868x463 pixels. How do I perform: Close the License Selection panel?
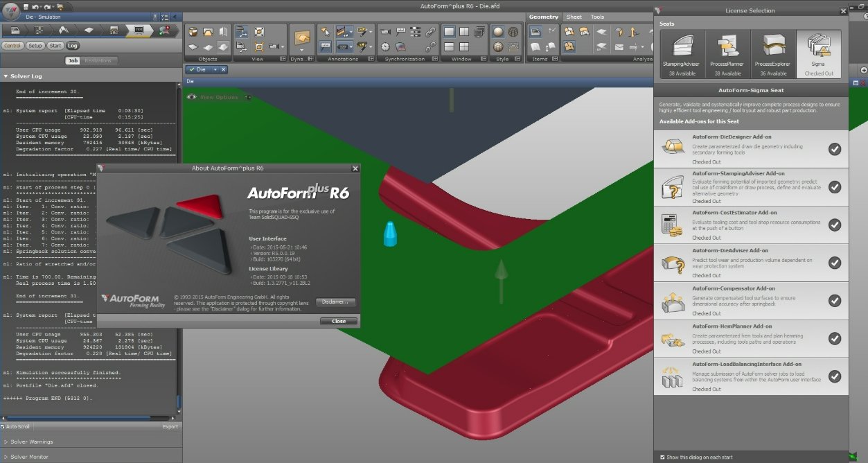click(x=843, y=11)
